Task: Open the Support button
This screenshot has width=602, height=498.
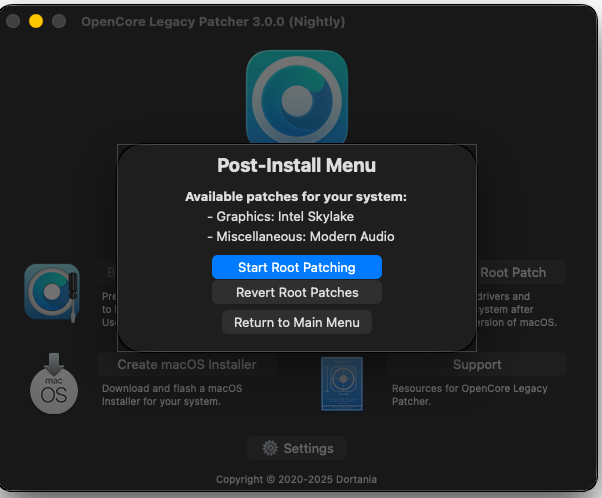Action: [477, 364]
